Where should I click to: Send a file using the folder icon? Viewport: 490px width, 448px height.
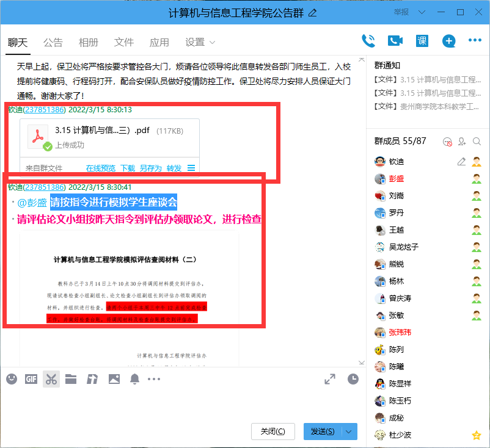[x=71, y=379]
